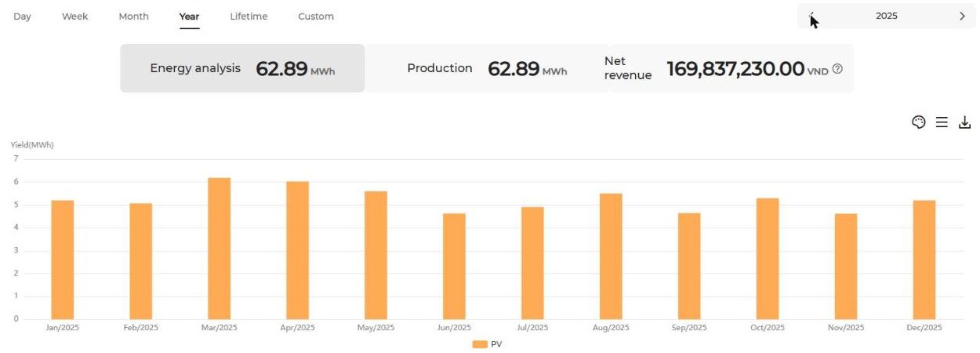Click the Yield(MWh) axis title

(32, 145)
